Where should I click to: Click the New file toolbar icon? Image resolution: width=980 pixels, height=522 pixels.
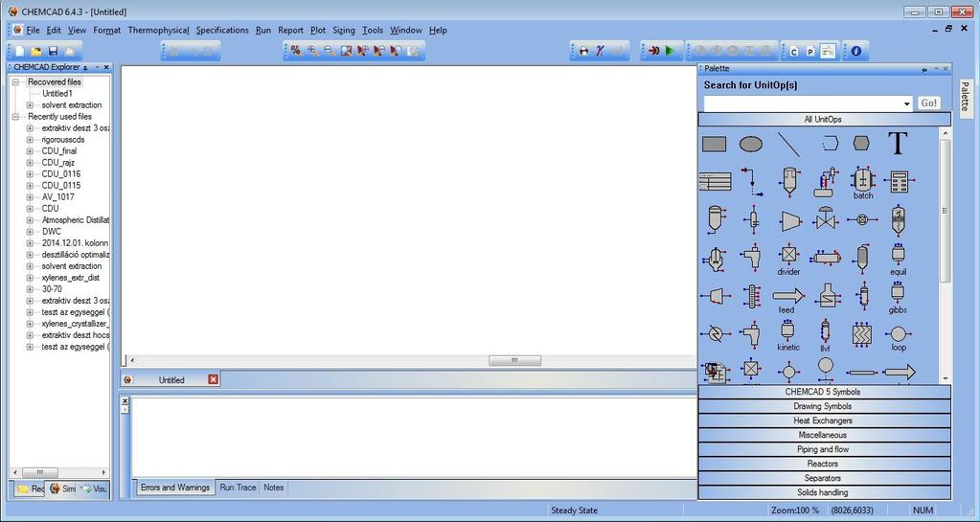tap(21, 52)
